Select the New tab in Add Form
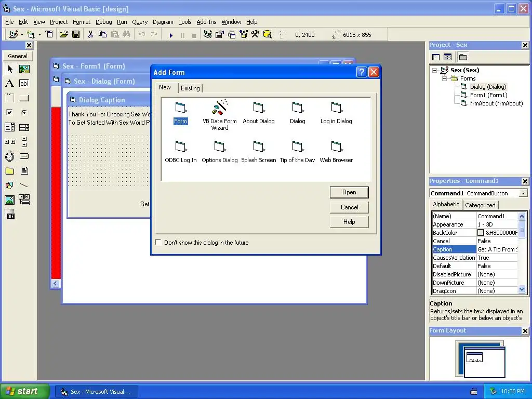This screenshot has width=532, height=399. pos(165,87)
